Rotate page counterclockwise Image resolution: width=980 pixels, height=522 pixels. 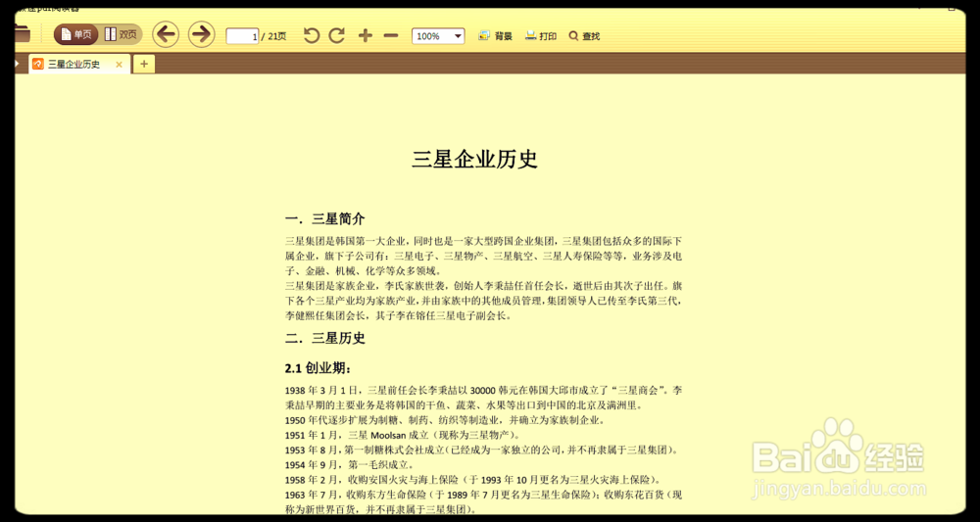point(312,35)
